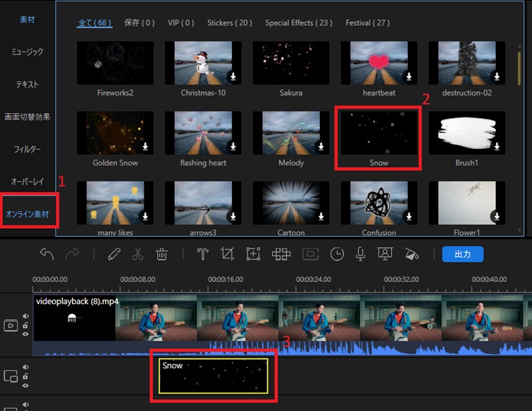The height and width of the screenshot is (411, 532).
Task: Click the redo arrow icon
Action: coord(72,254)
